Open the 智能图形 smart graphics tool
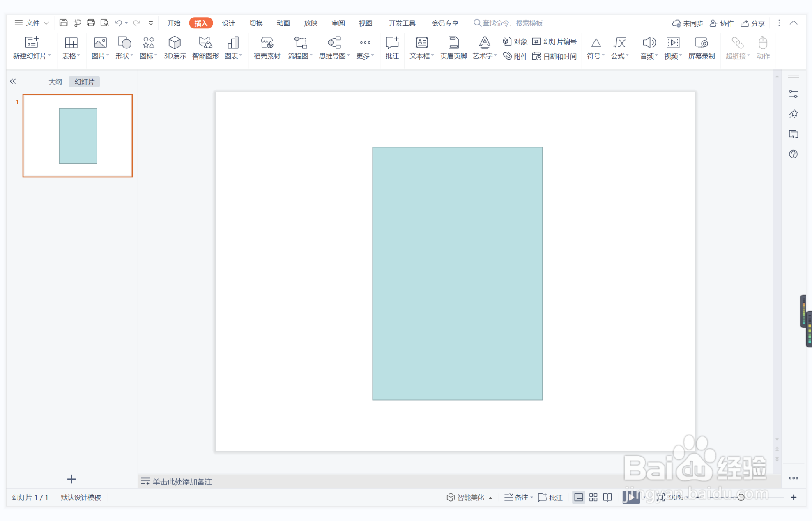The image size is (812, 521). click(x=205, y=48)
